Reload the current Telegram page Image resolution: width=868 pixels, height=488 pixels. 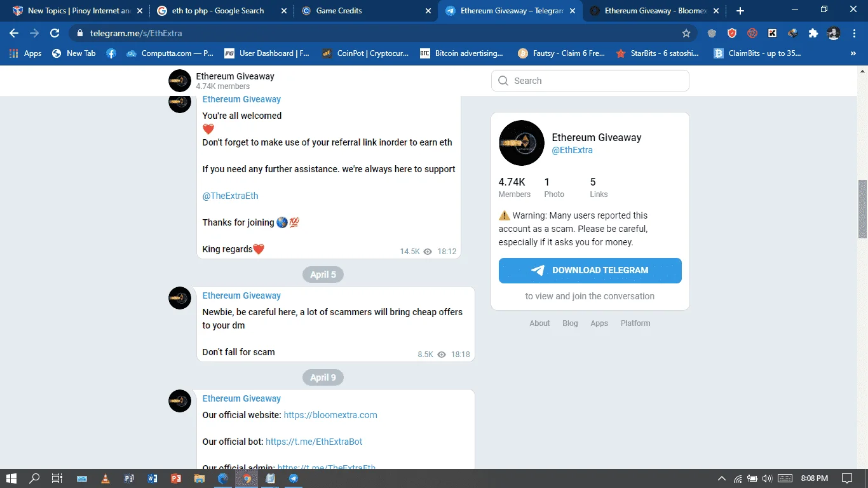pyautogui.click(x=55, y=33)
